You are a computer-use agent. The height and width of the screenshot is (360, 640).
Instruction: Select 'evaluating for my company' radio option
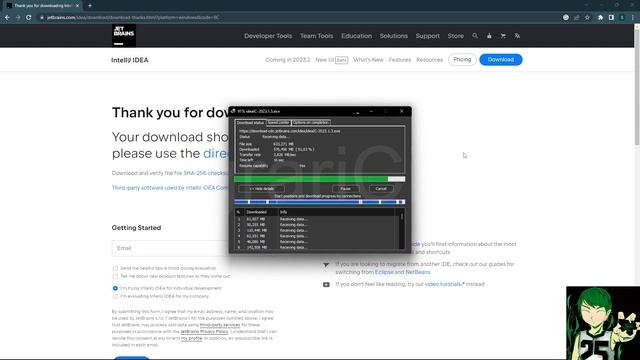click(x=115, y=296)
